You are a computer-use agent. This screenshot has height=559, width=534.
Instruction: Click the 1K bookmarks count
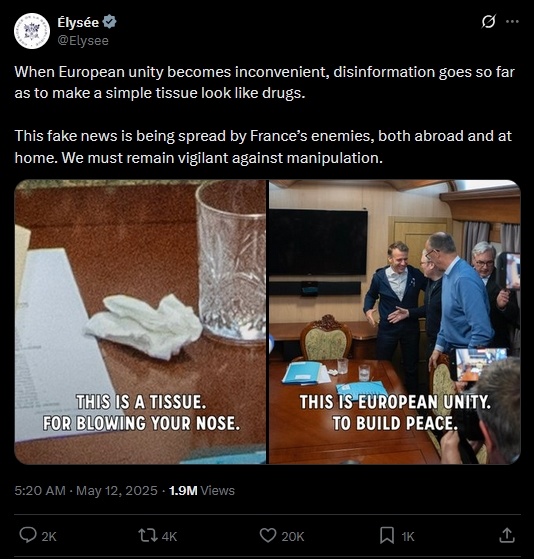tap(408, 537)
